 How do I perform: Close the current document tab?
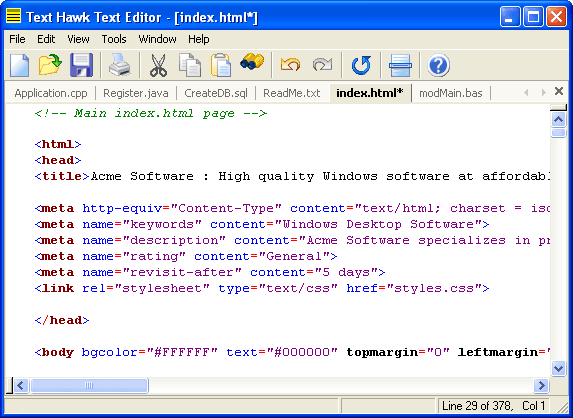click(559, 91)
